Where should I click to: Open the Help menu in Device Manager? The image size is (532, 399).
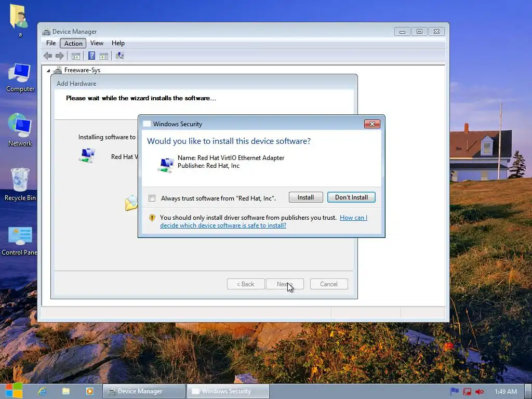[118, 43]
